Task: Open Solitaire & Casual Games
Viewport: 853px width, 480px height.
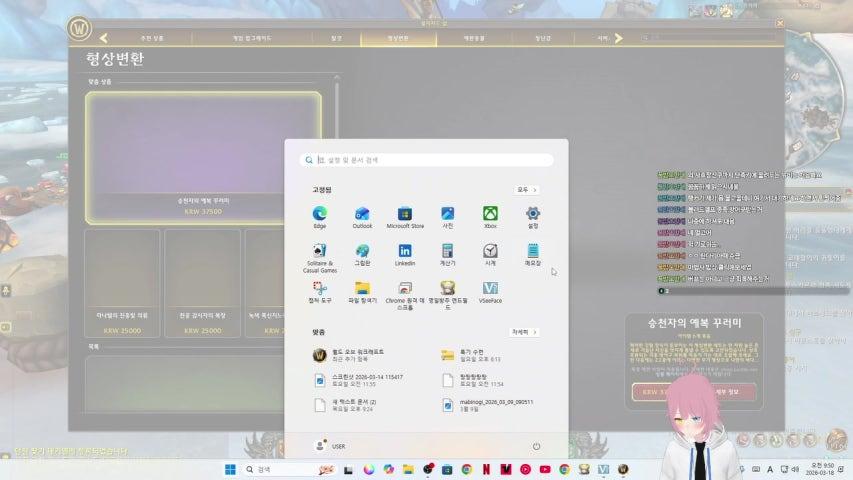Action: pyautogui.click(x=320, y=254)
